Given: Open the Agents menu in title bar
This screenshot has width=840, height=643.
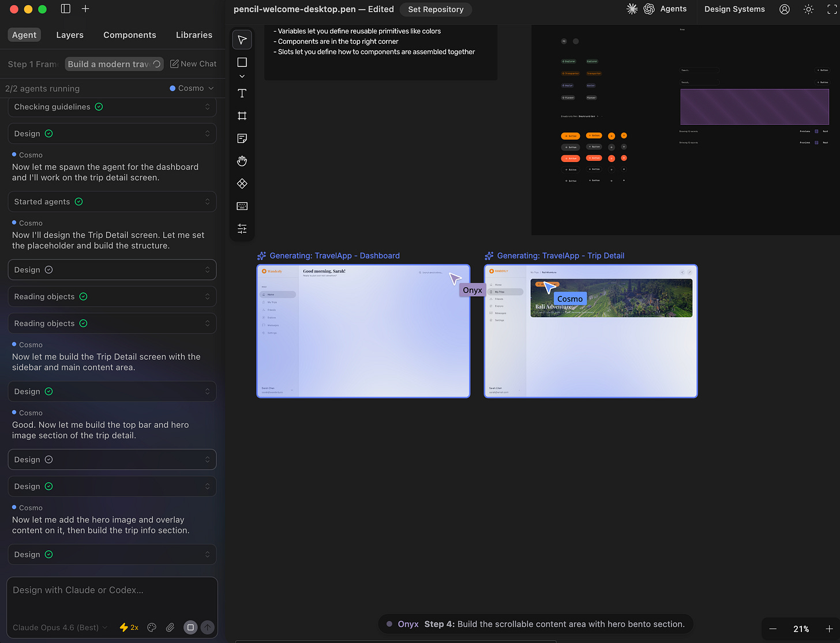Looking at the screenshot, I should coord(673,9).
